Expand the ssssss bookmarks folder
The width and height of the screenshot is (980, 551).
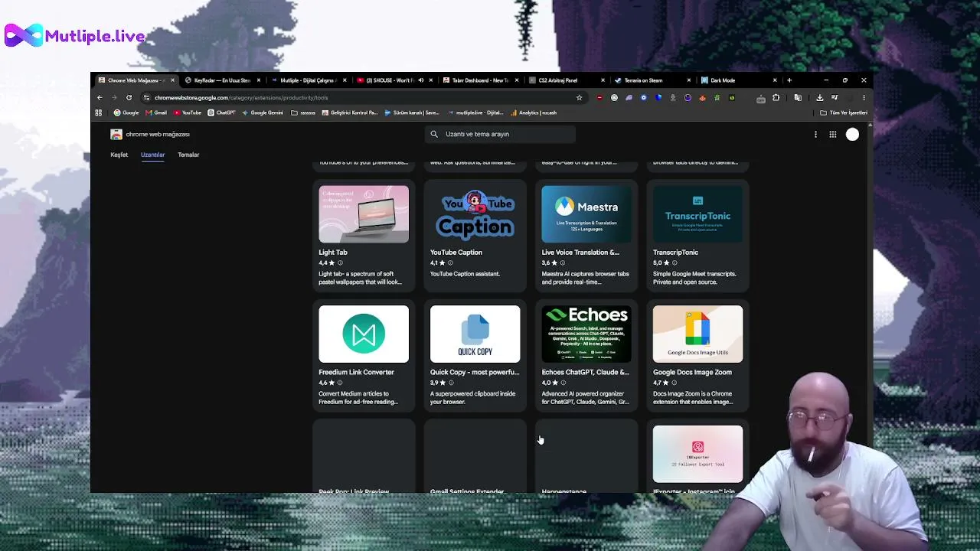303,112
